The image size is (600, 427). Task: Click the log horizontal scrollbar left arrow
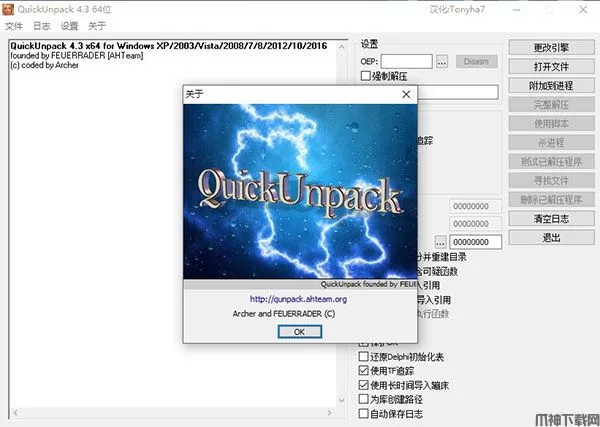15,412
